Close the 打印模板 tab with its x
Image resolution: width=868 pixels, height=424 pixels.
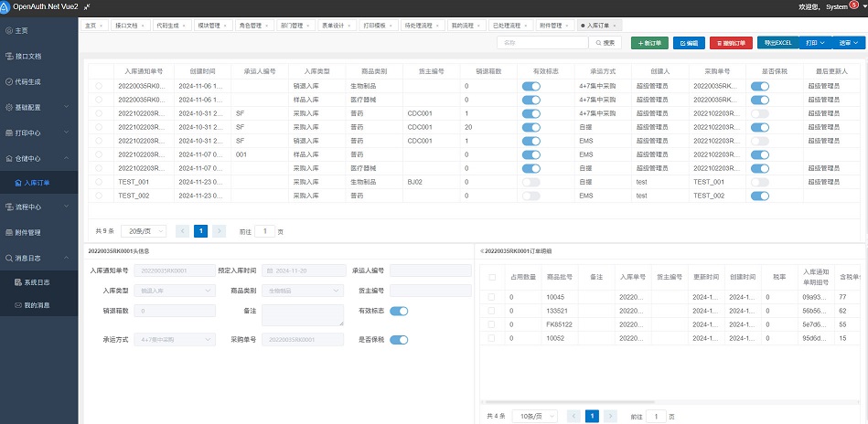(x=391, y=26)
